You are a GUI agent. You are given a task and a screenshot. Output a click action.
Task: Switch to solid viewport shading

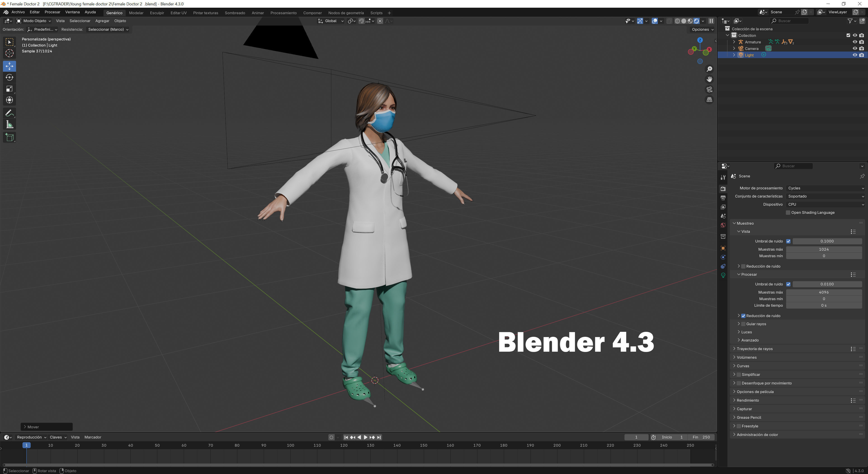(x=684, y=21)
